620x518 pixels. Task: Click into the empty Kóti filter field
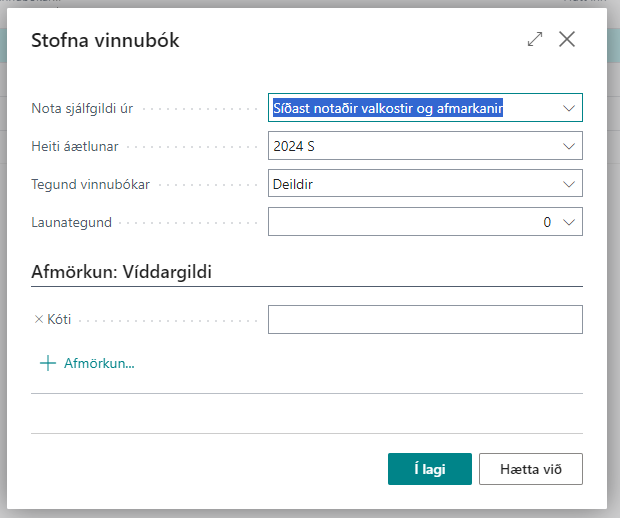[x=425, y=320]
